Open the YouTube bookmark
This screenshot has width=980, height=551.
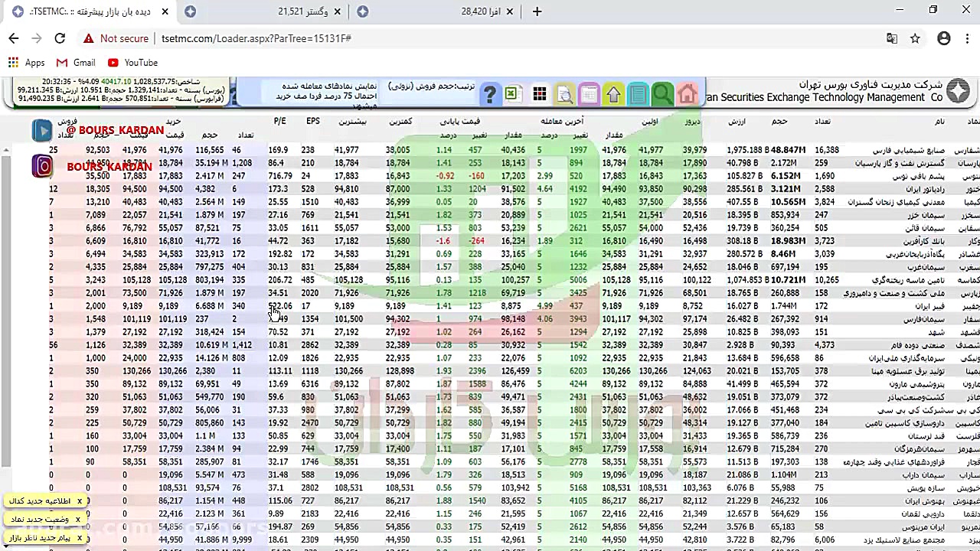(133, 63)
